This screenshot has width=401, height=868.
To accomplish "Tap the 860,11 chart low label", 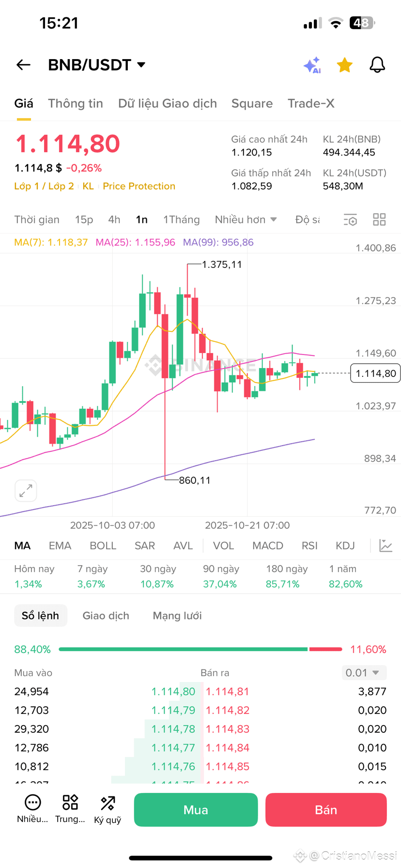I will pos(195,480).
